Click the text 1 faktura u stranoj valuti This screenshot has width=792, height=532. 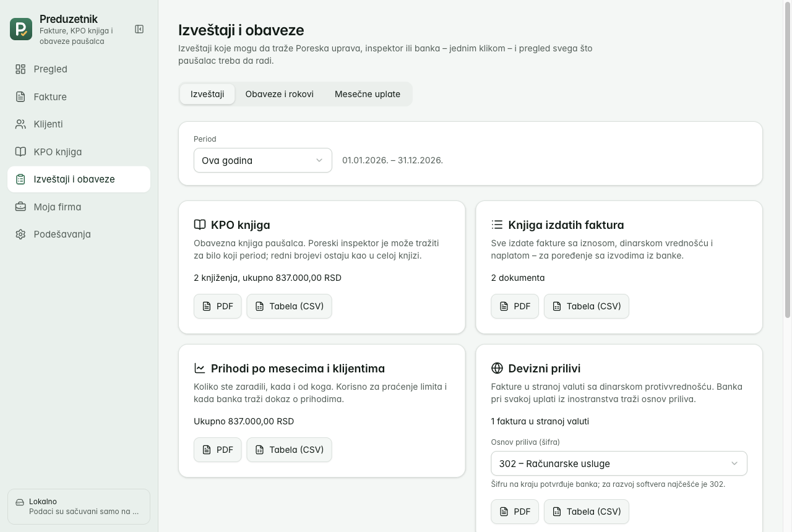coord(540,421)
